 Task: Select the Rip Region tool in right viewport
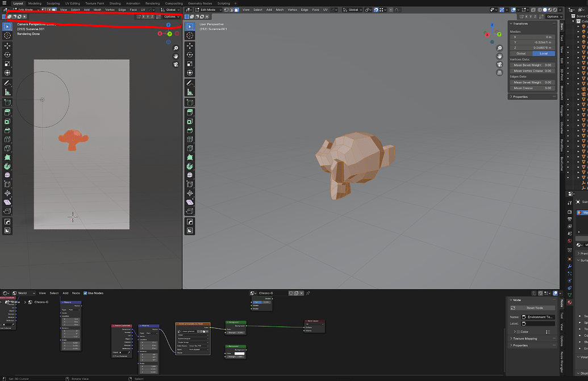[x=190, y=212]
